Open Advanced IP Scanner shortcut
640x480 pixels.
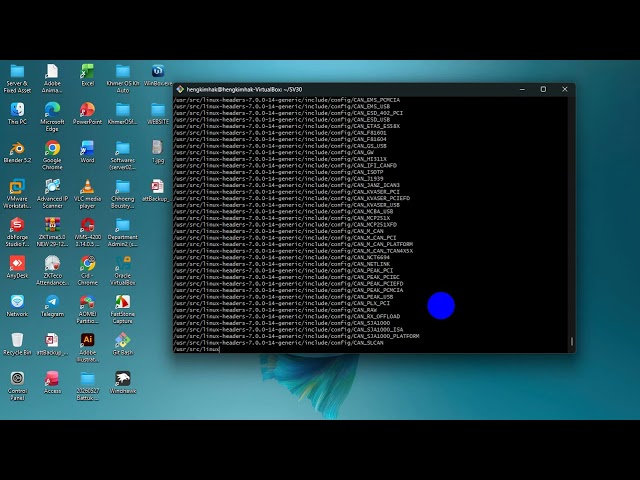(52, 194)
